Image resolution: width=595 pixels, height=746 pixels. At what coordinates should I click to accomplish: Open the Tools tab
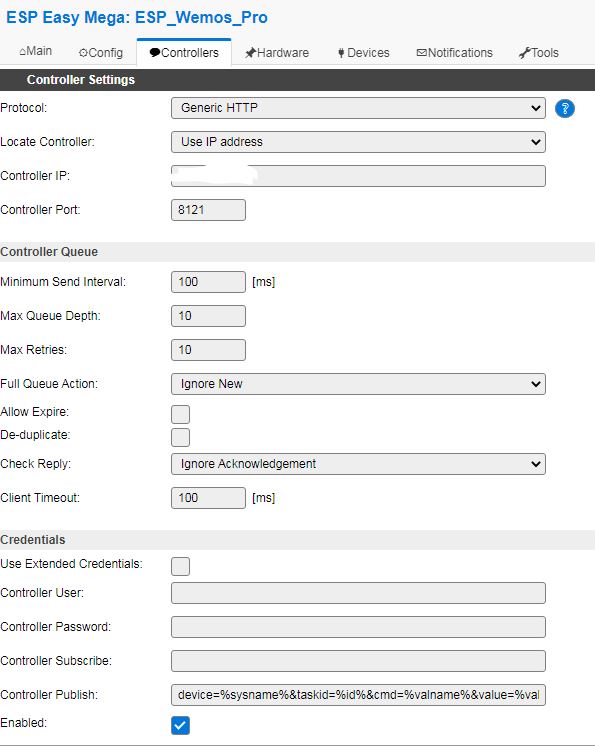click(x=538, y=53)
